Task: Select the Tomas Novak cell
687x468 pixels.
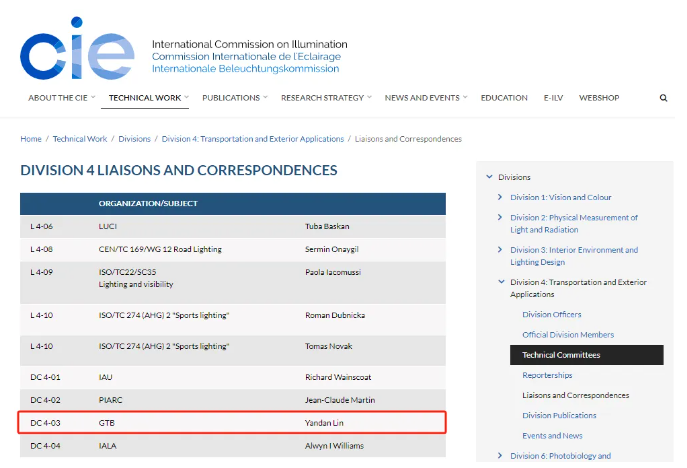Action: click(x=329, y=346)
